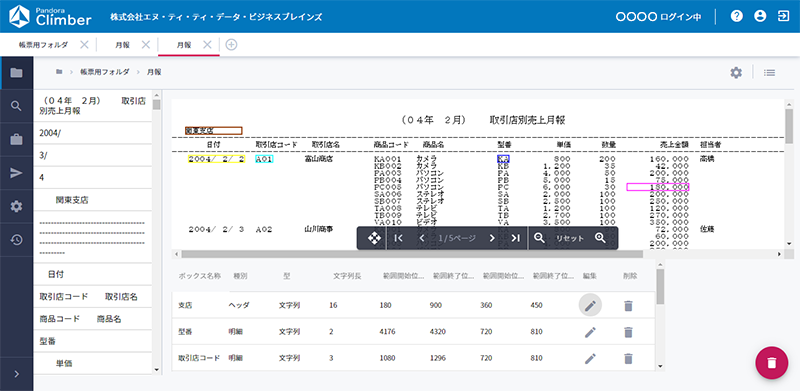The width and height of the screenshot is (800, 391).
Task: Click the logout exit icon
Action: pyautogui.click(x=783, y=16)
